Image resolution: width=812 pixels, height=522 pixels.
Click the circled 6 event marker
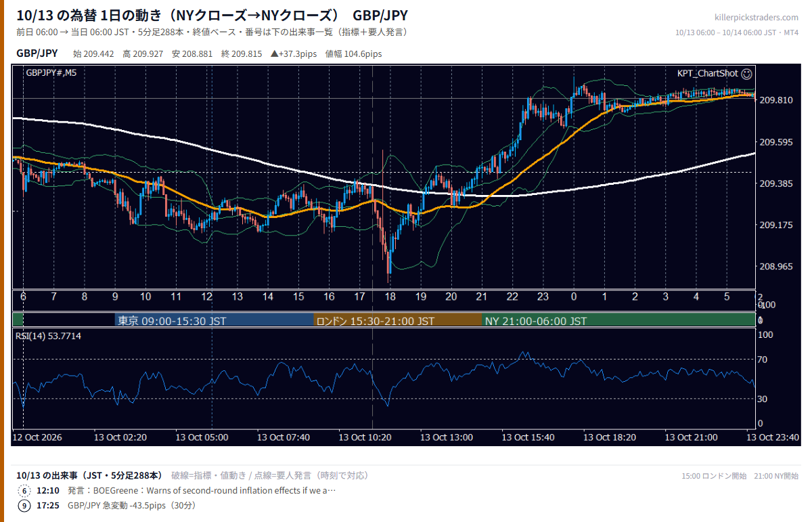pyautogui.click(x=24, y=491)
